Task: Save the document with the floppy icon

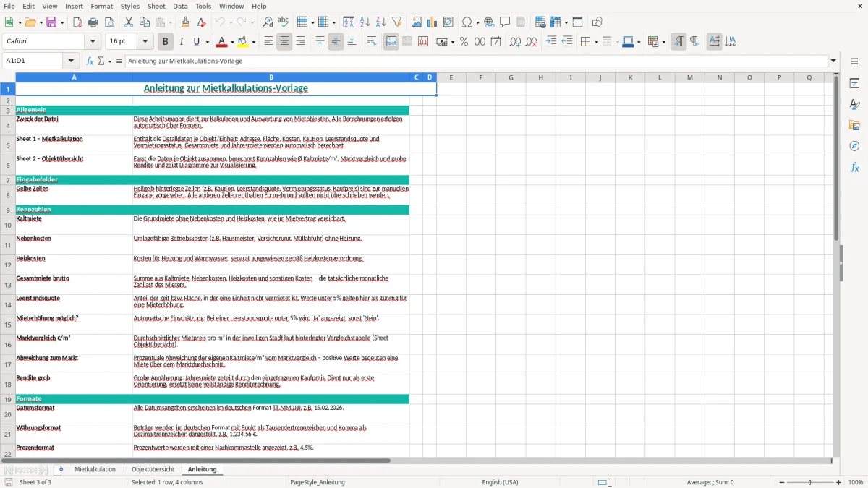Action: (51, 22)
